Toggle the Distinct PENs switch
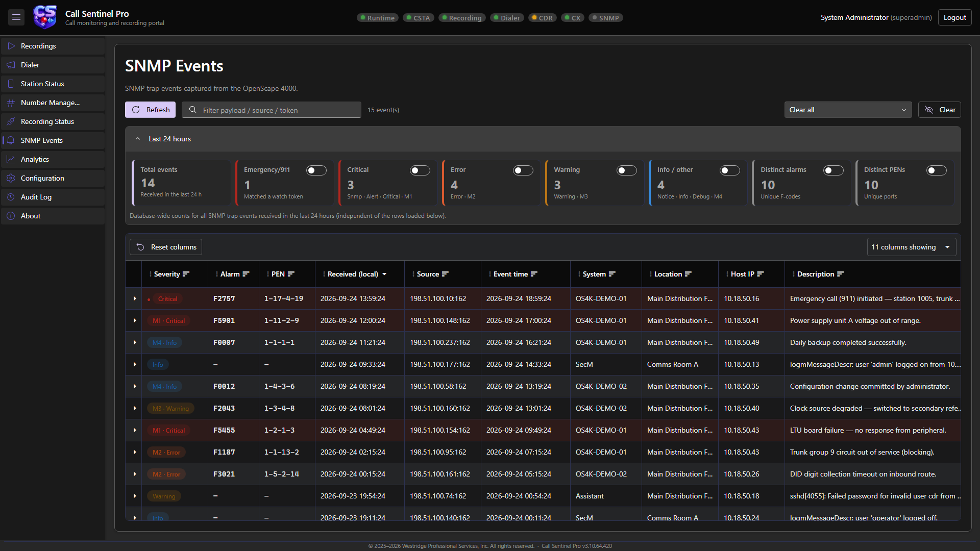This screenshot has height=551, width=980. (x=937, y=170)
